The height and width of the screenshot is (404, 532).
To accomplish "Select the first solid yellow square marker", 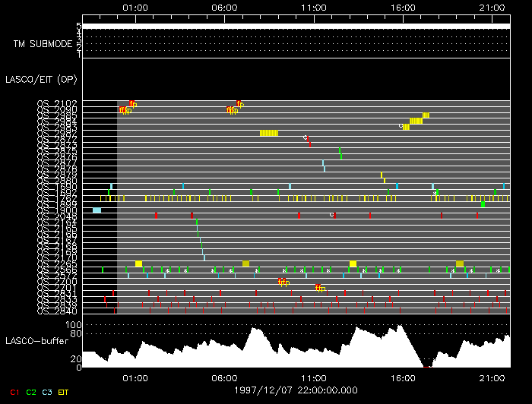I will coord(138,264).
